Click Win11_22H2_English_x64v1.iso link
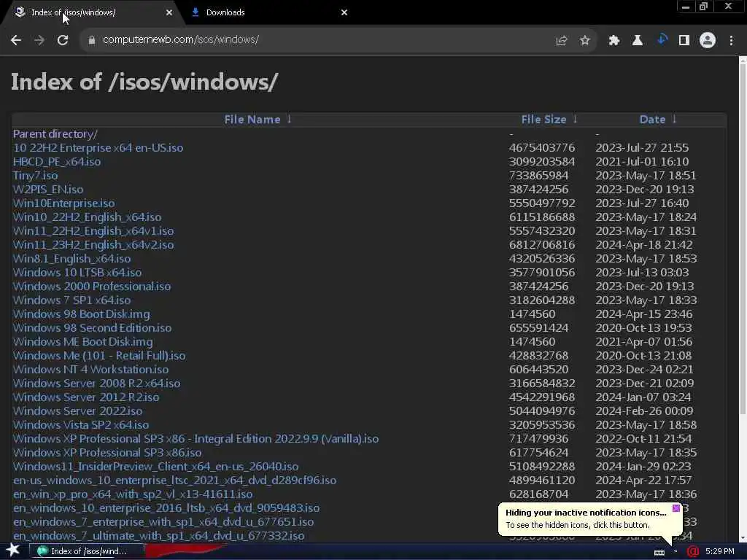747x560 pixels. [x=93, y=230]
